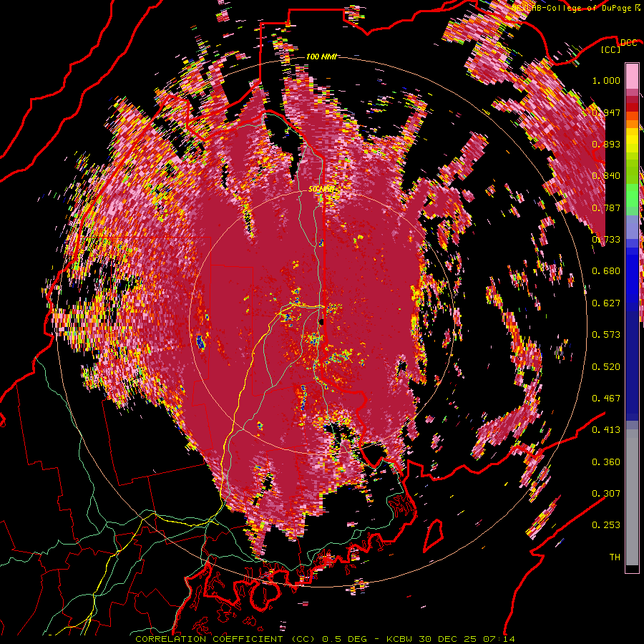This screenshot has height=644, width=644.
Task: Select the 0.253 scale value
Action: (x=606, y=525)
